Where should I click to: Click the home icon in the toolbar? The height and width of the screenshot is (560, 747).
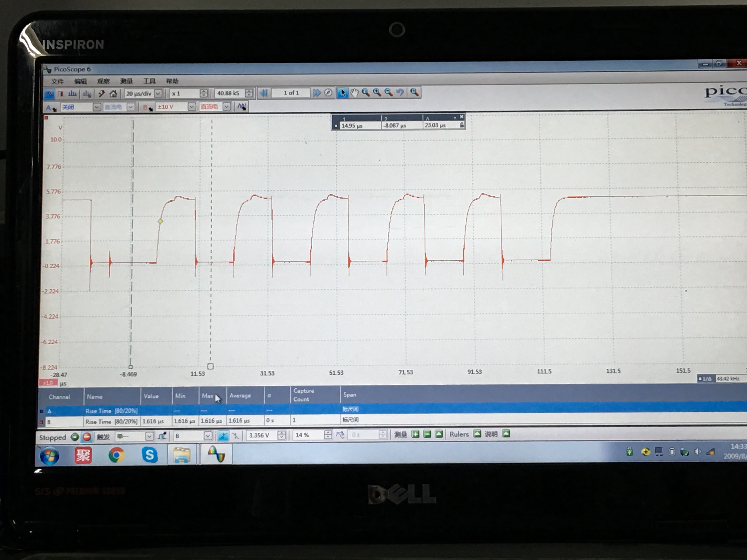tap(113, 94)
